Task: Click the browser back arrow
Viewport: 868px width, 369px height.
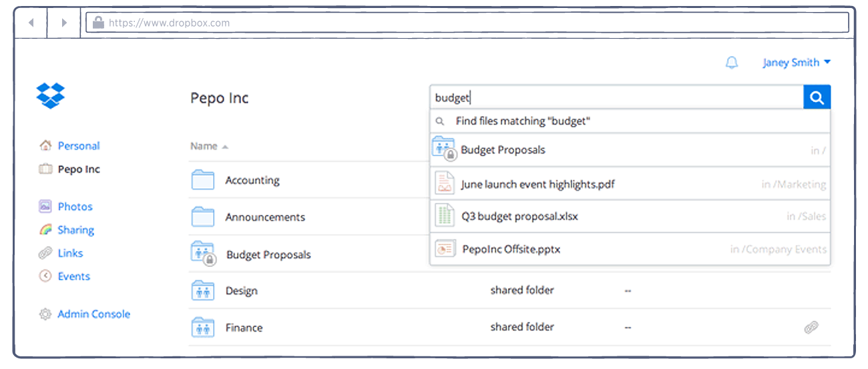Action: point(31,23)
